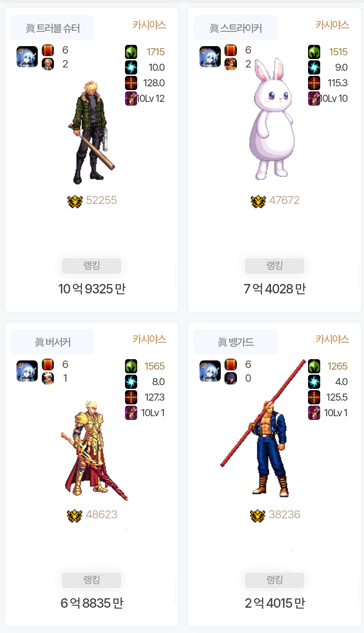
Task: Select the 眞 버서커 job label
Action: point(52,342)
